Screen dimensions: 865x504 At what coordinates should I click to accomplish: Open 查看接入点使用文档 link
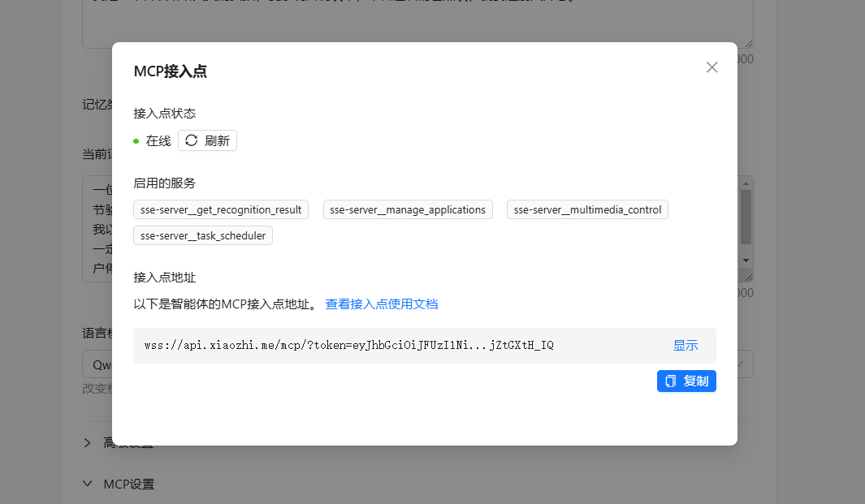(382, 304)
